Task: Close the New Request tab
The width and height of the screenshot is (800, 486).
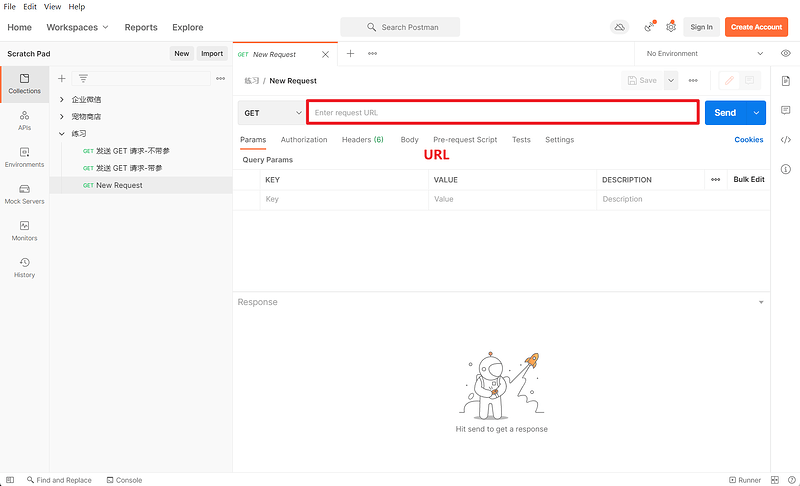Action: [325, 55]
